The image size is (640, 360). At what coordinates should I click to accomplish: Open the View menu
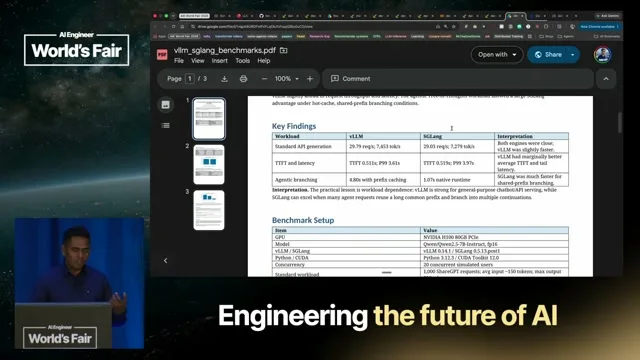coord(198,61)
